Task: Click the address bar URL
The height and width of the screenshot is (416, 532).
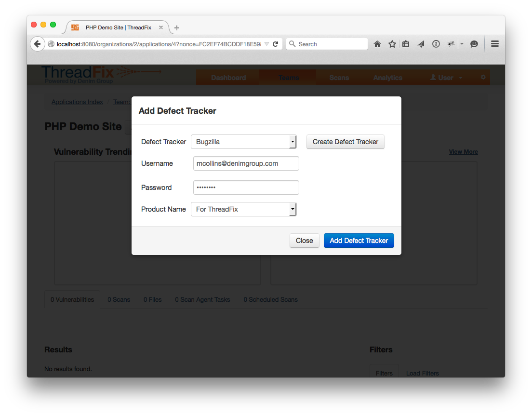Action: (x=159, y=44)
